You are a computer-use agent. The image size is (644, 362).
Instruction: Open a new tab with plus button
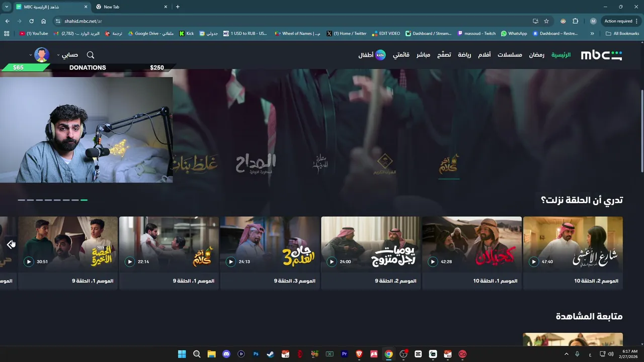point(178,7)
